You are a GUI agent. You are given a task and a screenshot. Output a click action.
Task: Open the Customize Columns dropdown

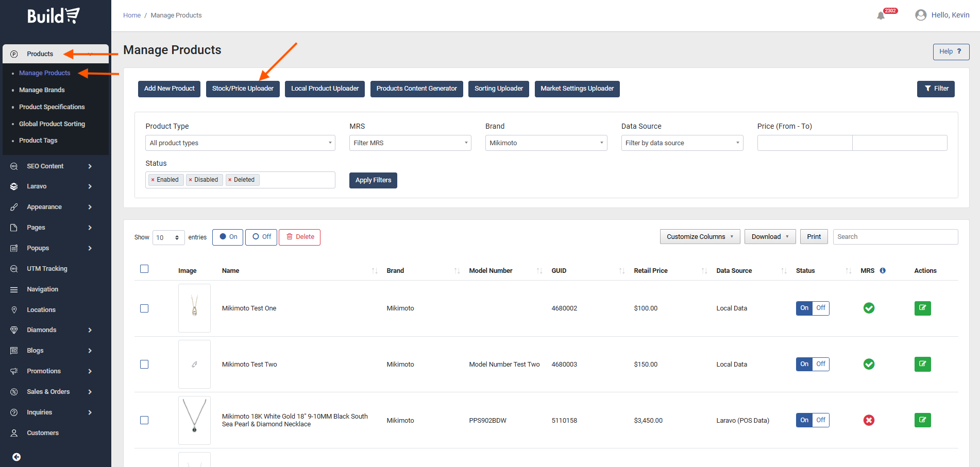700,237
